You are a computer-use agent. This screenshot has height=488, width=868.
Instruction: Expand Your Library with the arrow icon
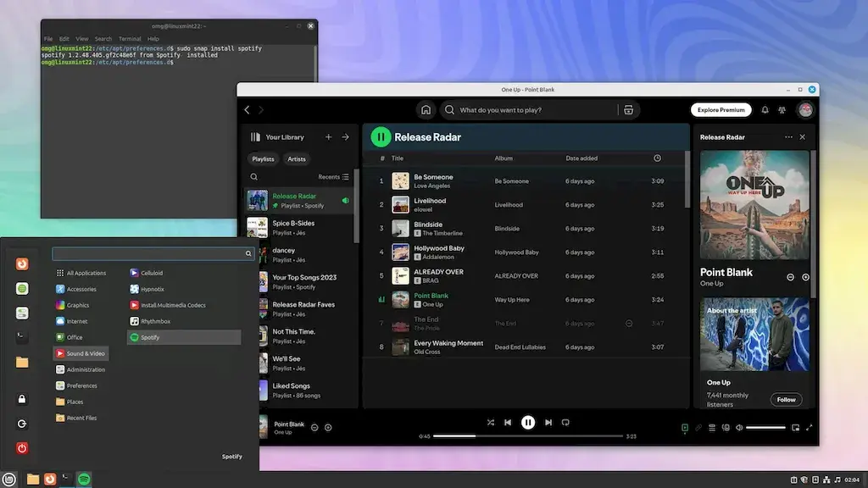[345, 136]
